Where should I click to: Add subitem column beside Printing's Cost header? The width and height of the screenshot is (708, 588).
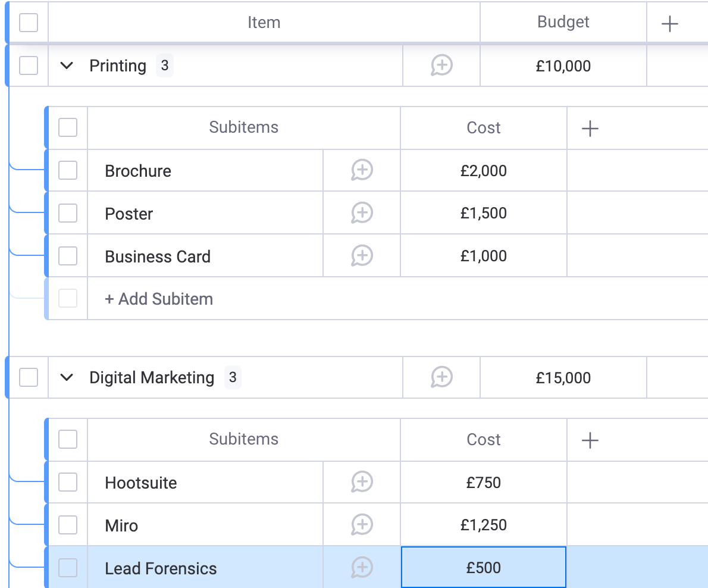point(590,129)
